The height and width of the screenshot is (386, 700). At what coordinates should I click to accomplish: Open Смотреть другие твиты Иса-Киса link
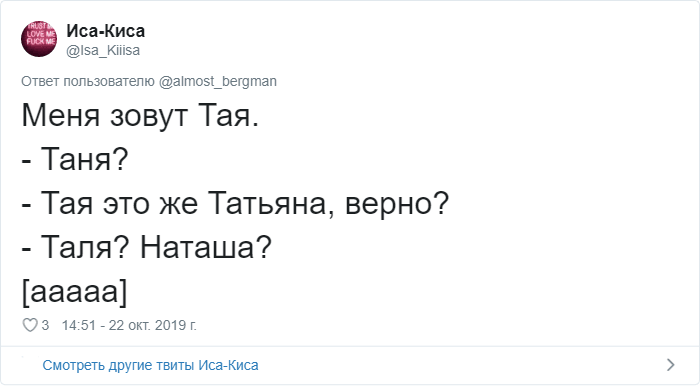[x=150, y=365]
